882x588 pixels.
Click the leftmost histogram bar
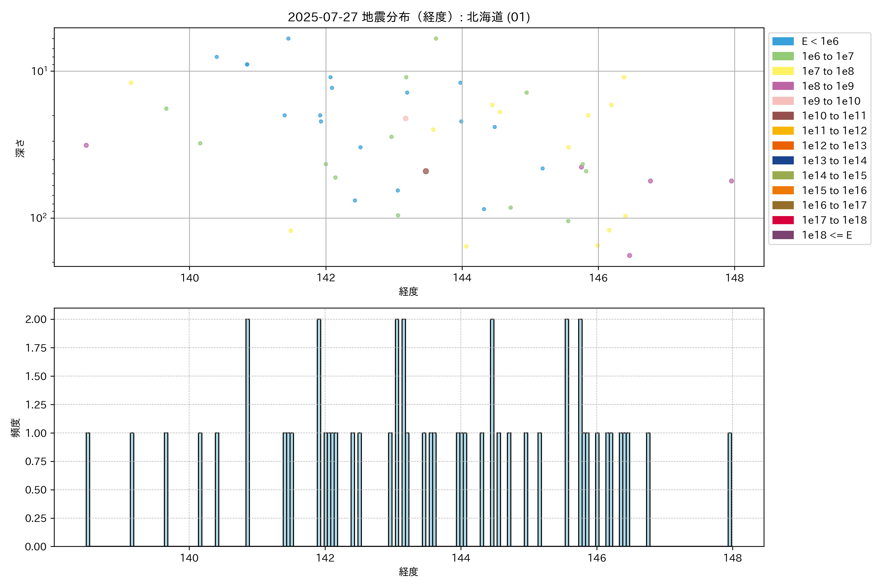(88, 489)
